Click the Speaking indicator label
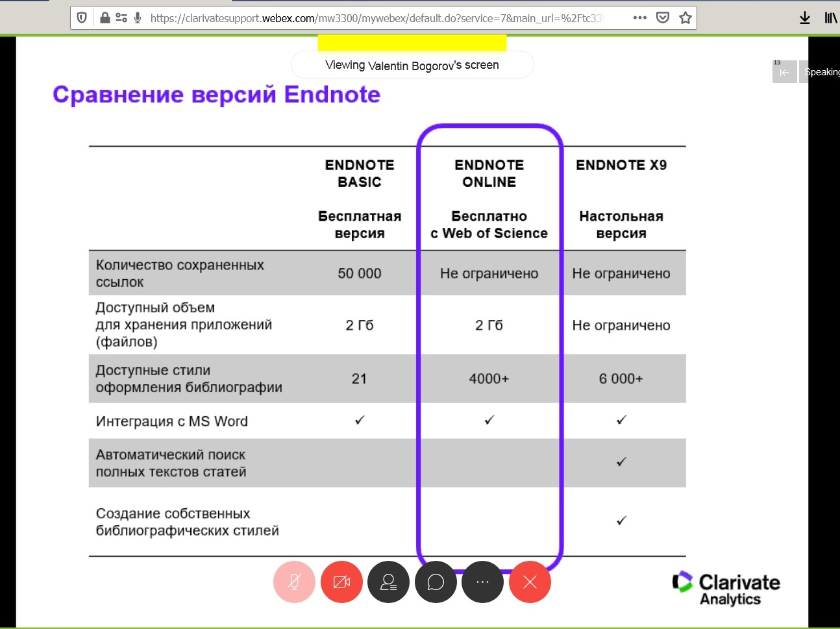 (x=822, y=72)
